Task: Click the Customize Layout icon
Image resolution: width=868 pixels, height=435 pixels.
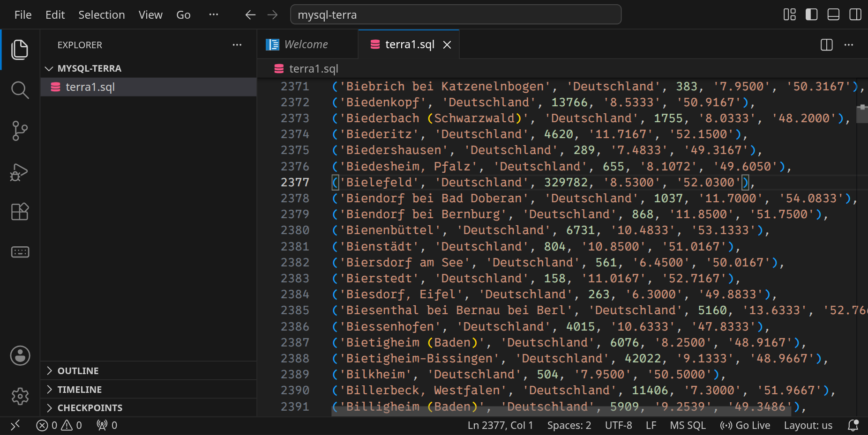Action: pos(790,15)
